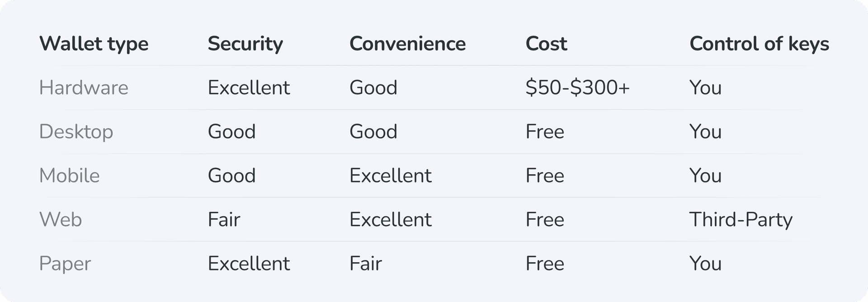868x302 pixels.
Task: Click Hardware wallet's Excellent security cell
Action: click(249, 88)
